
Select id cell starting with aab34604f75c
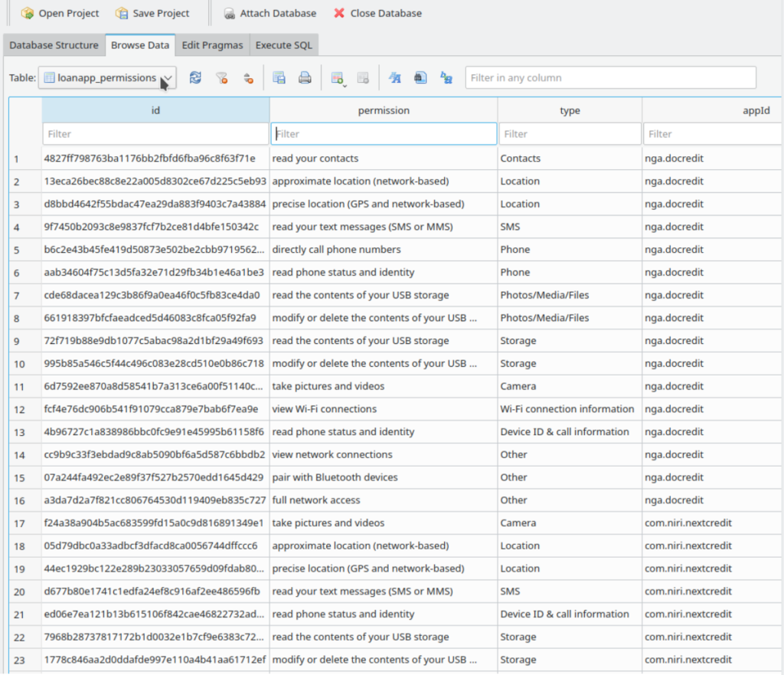tap(155, 272)
